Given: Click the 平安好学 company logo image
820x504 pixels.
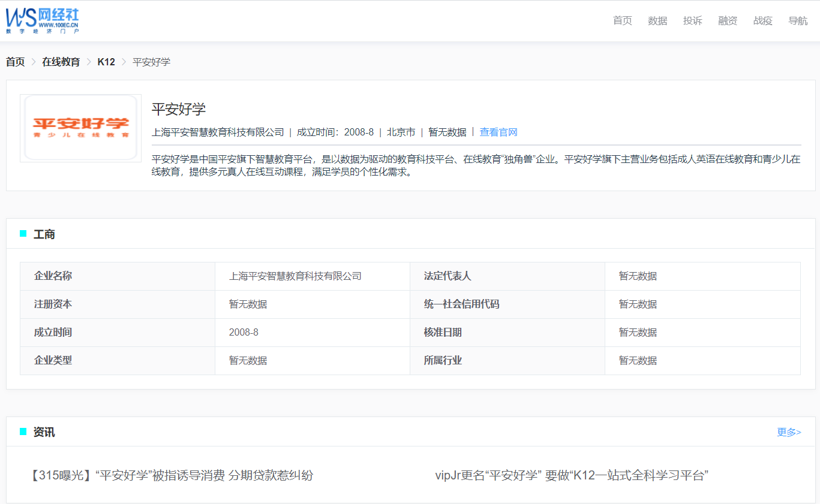Looking at the screenshot, I should [x=81, y=128].
